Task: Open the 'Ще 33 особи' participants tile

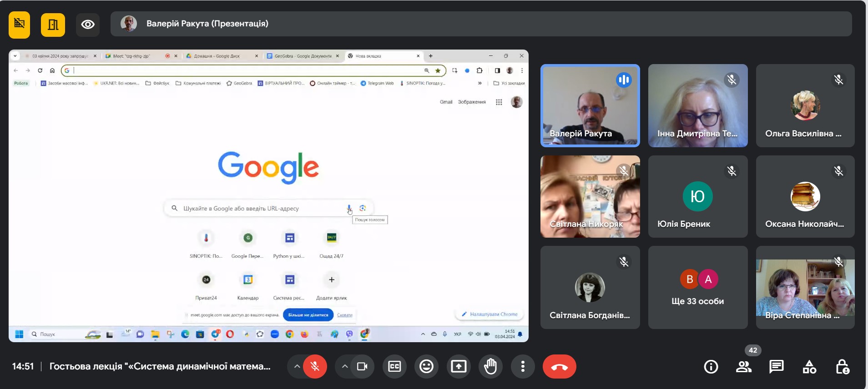Action: coord(698,287)
